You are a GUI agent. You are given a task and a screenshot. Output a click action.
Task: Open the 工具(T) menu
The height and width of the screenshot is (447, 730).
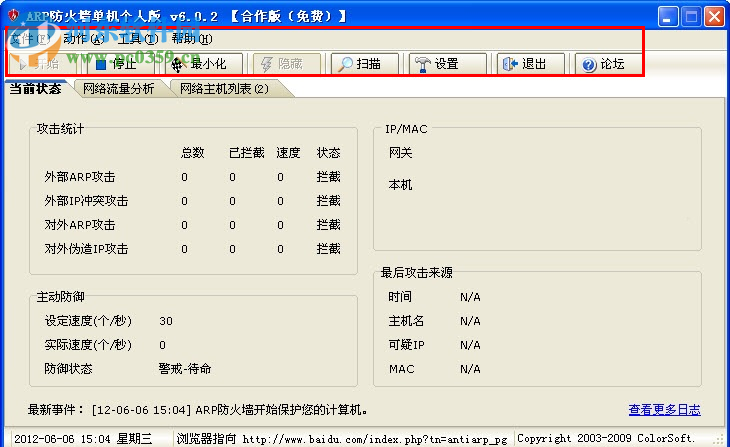(x=138, y=39)
